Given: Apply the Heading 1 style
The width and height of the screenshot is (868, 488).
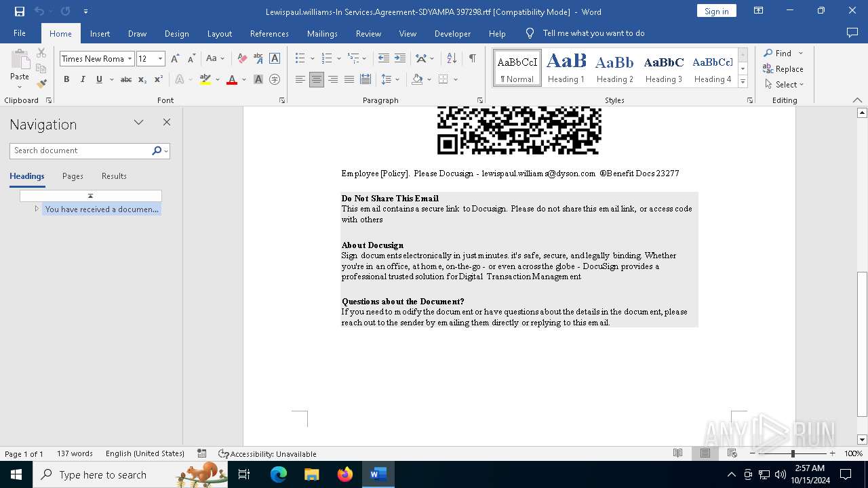Looking at the screenshot, I should (x=566, y=68).
